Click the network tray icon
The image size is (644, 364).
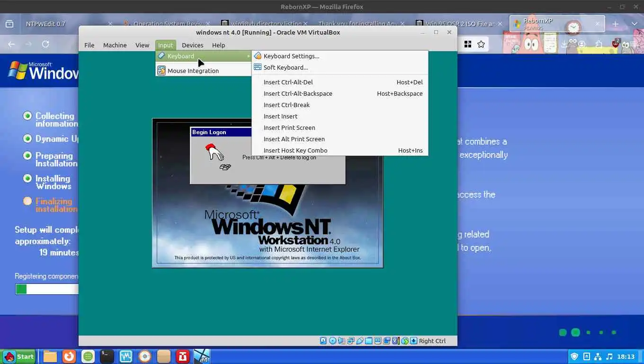pyautogui.click(x=598, y=356)
